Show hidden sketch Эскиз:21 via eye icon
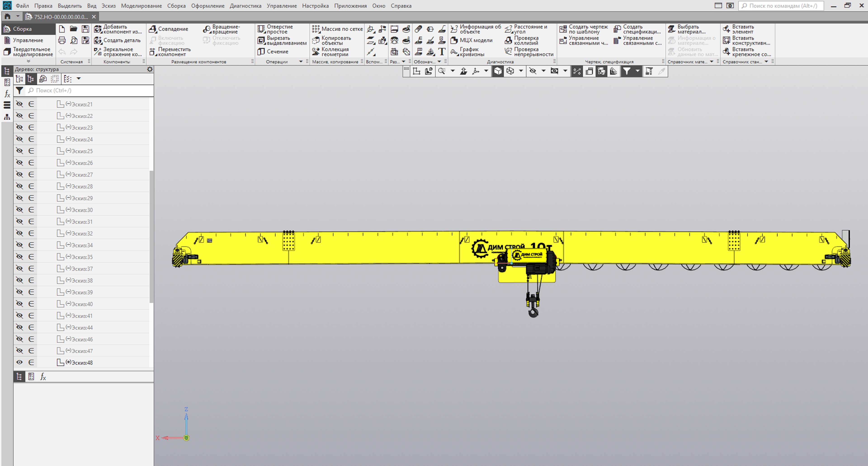 19,104
